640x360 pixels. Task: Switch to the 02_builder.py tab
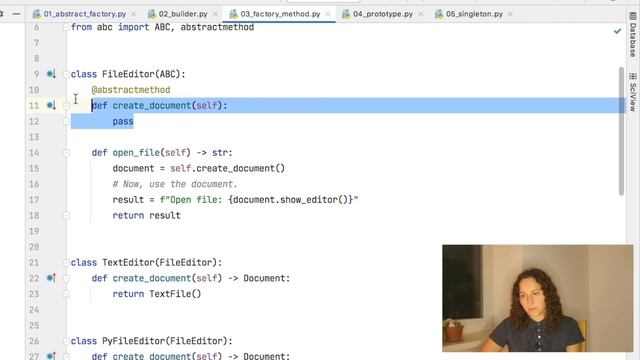pyautogui.click(x=183, y=14)
